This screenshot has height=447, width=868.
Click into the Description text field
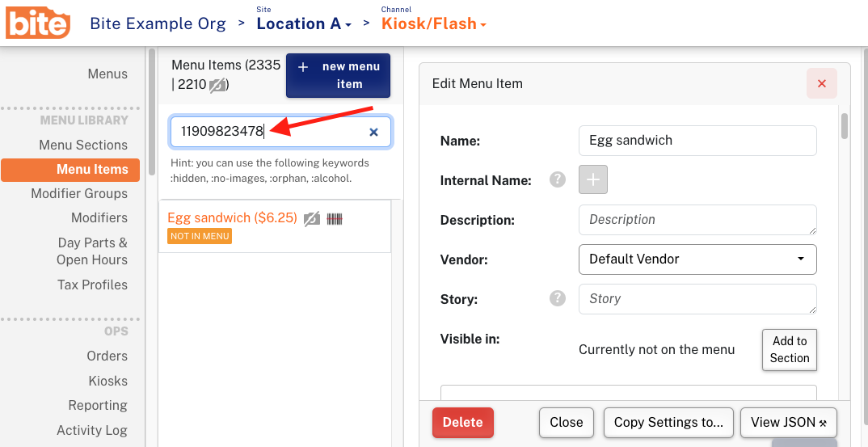[697, 220]
